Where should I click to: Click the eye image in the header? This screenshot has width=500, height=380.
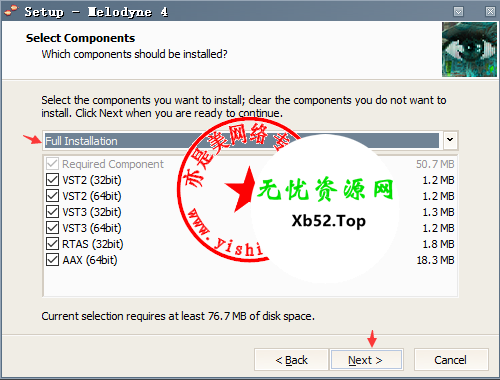[x=469, y=49]
